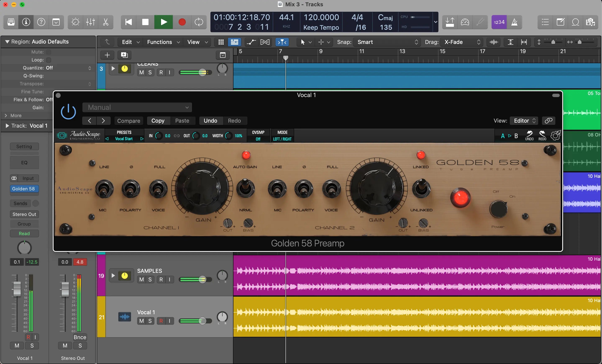Open the tuner icon in the control bar
Viewport: 602px width, 364px height.
(480, 22)
